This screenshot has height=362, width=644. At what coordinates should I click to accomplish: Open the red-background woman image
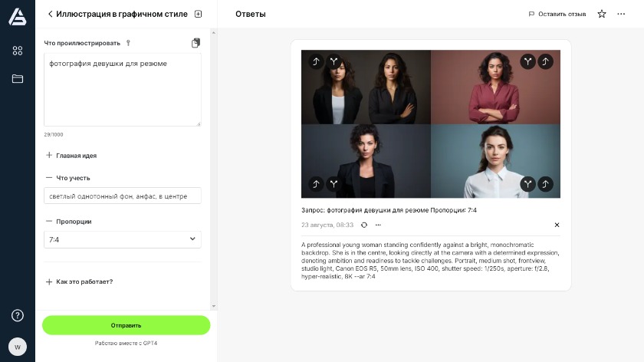(x=496, y=87)
